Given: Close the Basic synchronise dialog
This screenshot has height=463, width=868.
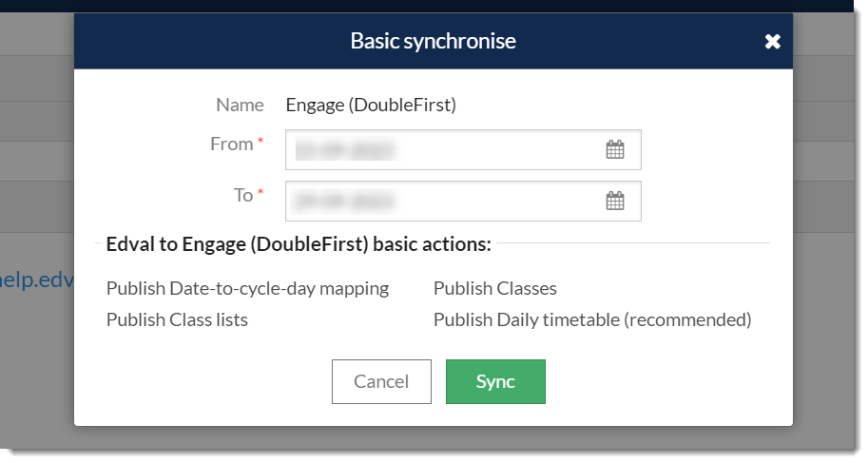Looking at the screenshot, I should 772,42.
